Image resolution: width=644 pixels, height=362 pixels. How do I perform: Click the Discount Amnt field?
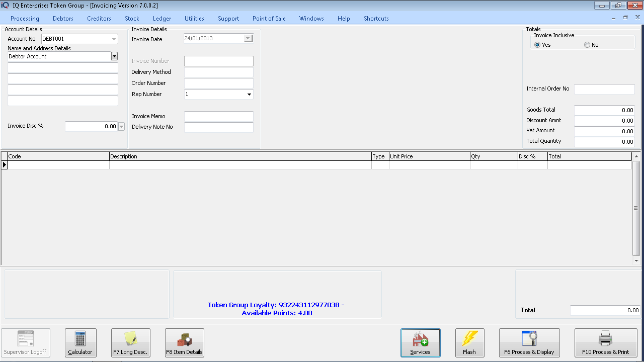[x=604, y=121]
